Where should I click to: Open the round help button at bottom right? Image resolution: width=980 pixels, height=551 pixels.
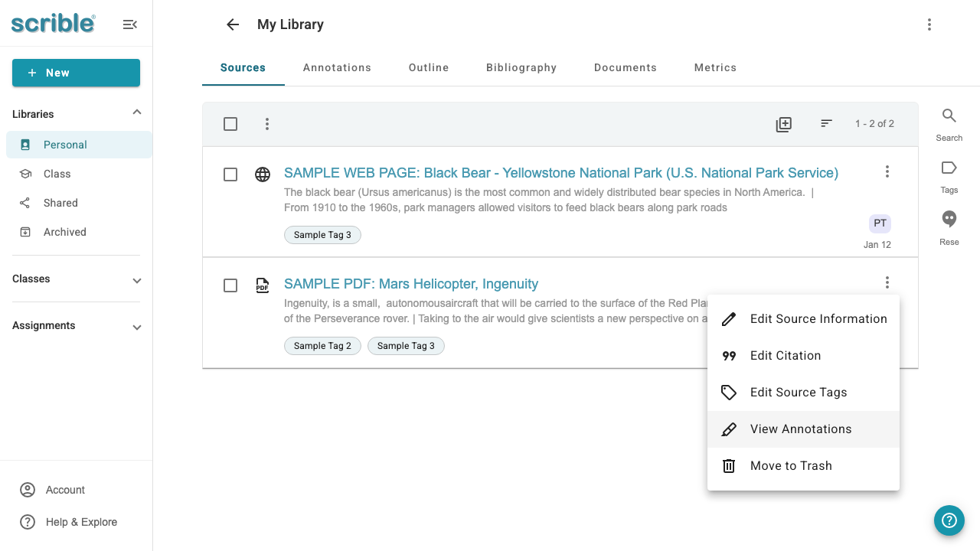tap(949, 520)
